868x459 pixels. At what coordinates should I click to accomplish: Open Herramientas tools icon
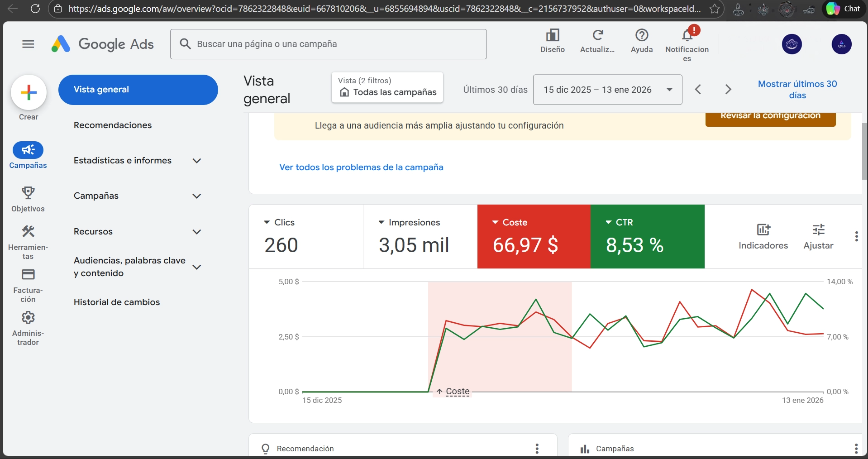point(28,232)
